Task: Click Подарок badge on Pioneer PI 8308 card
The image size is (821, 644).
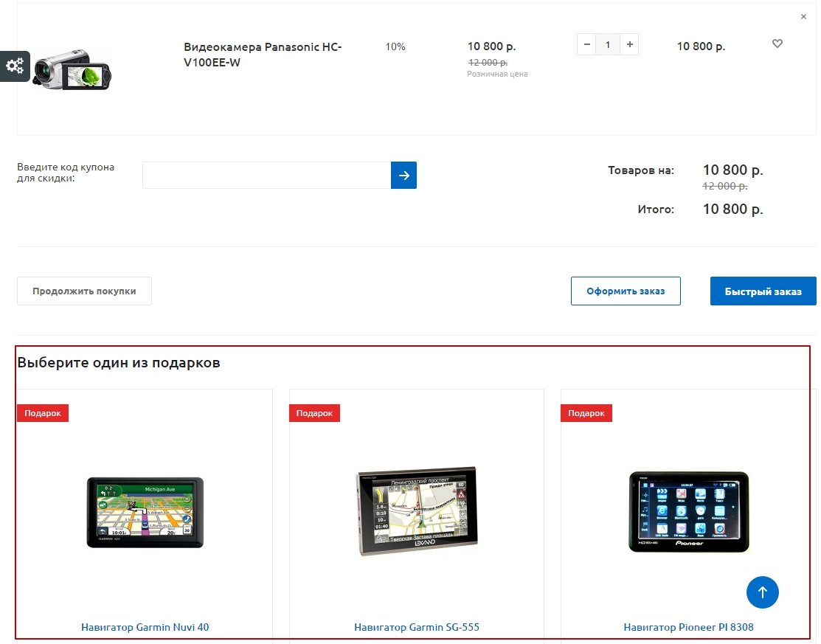Action: [x=586, y=413]
